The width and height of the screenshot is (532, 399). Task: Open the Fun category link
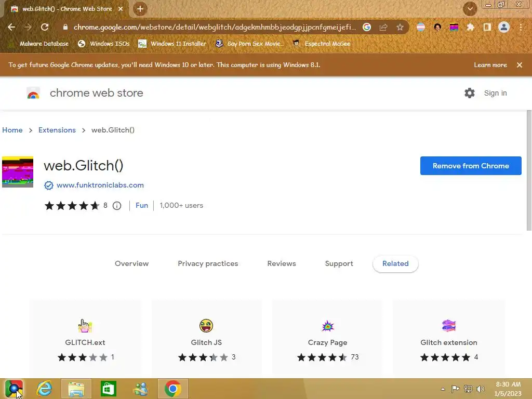click(142, 206)
